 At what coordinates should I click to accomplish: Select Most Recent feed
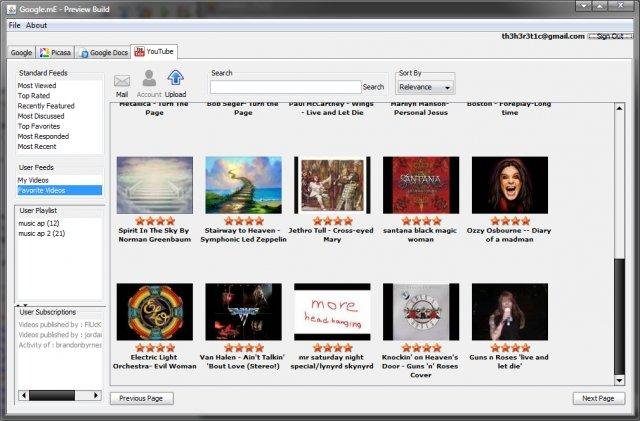37,146
